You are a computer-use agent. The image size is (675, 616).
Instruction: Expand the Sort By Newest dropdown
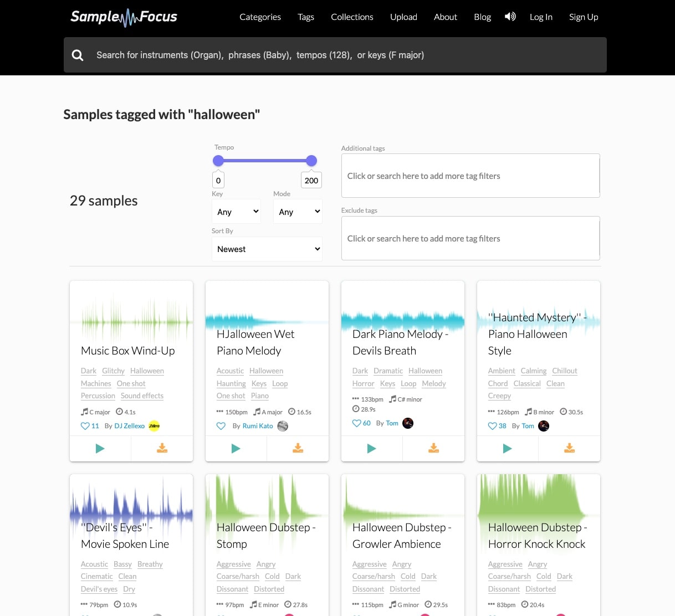(x=267, y=249)
